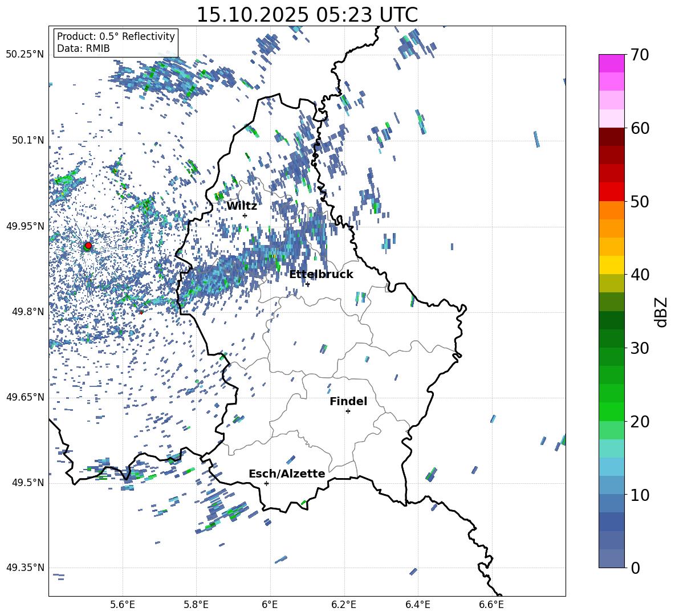Click the 5.6°E longitude label
The image size is (675, 616).
click(x=123, y=605)
